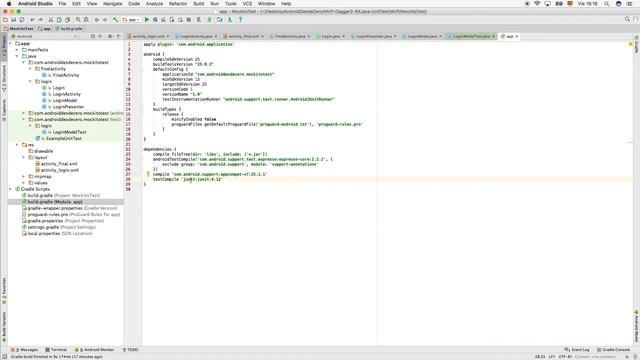The image size is (640, 360).
Task: Click the lightbulb intention icon in editor
Action: tap(148, 174)
